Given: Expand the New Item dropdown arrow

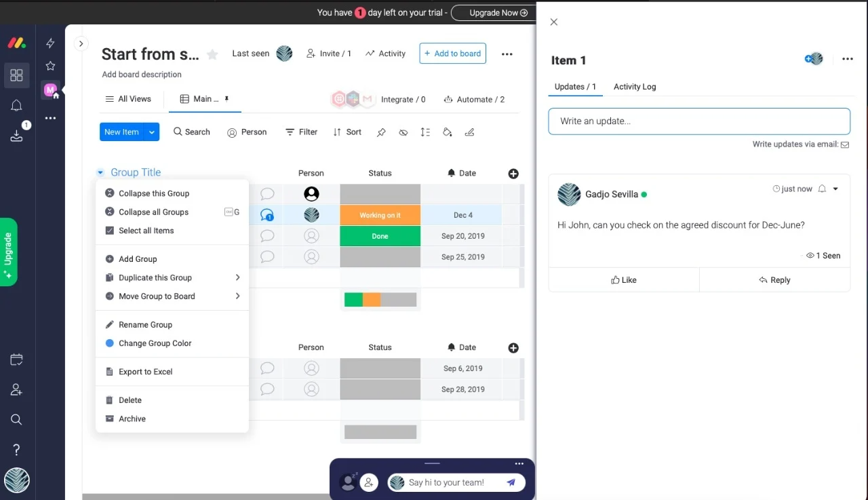Looking at the screenshot, I should 152,132.
